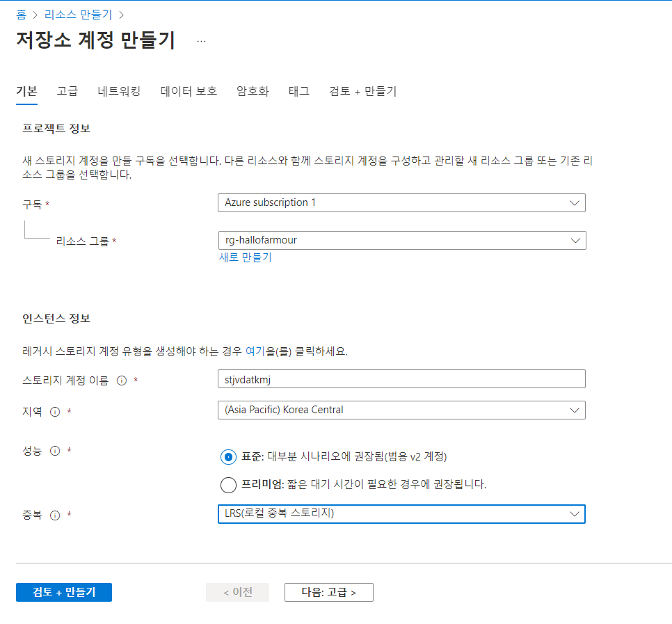Open the 지역 Korea Central dropdown
The width and height of the screenshot is (672, 624).
(401, 410)
